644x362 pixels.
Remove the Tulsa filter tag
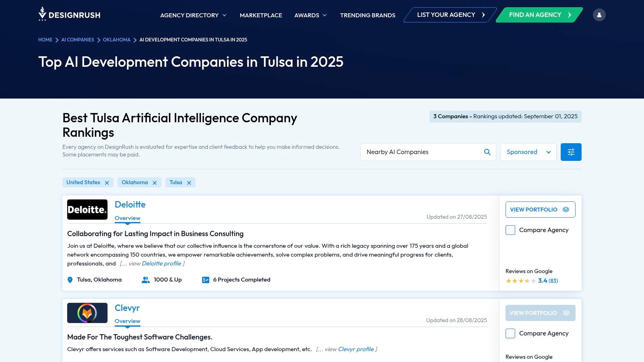(189, 183)
